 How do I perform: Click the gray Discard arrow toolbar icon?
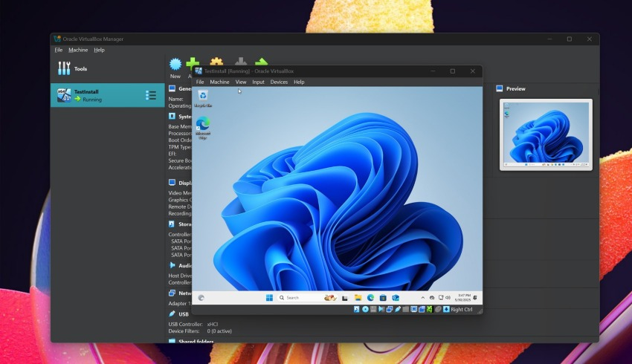coord(241,61)
